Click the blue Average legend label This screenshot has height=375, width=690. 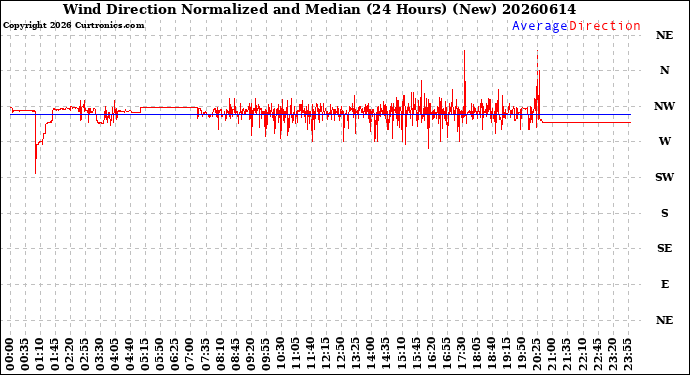click(x=540, y=26)
